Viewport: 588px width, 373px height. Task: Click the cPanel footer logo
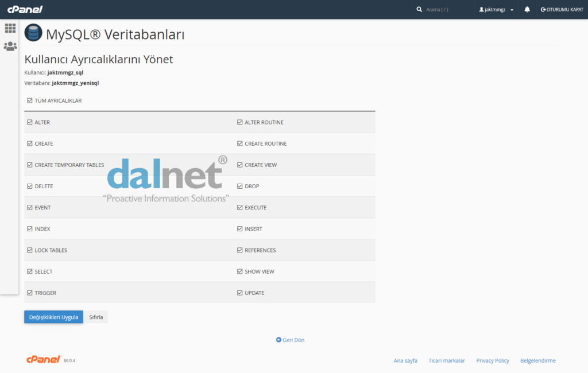pos(44,359)
